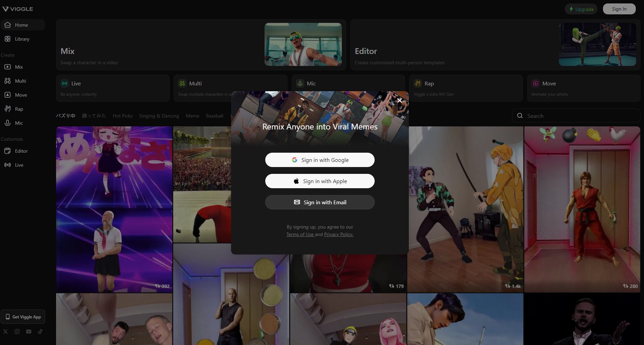Select Rap in the sidebar

(23, 109)
